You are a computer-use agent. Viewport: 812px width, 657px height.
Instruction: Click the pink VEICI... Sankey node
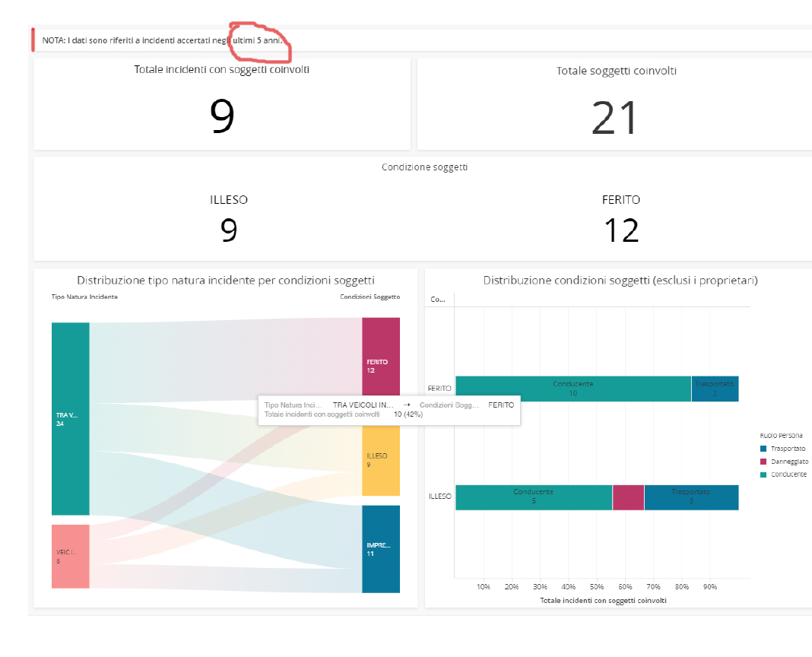(70, 556)
